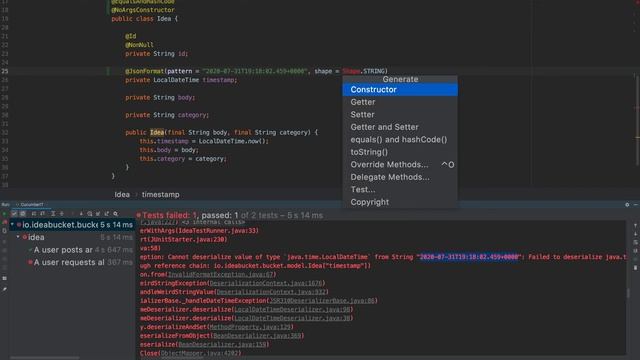640x360 pixels.
Task: Collapse the io.ideabucket.bucket test root
Action: 12,224
